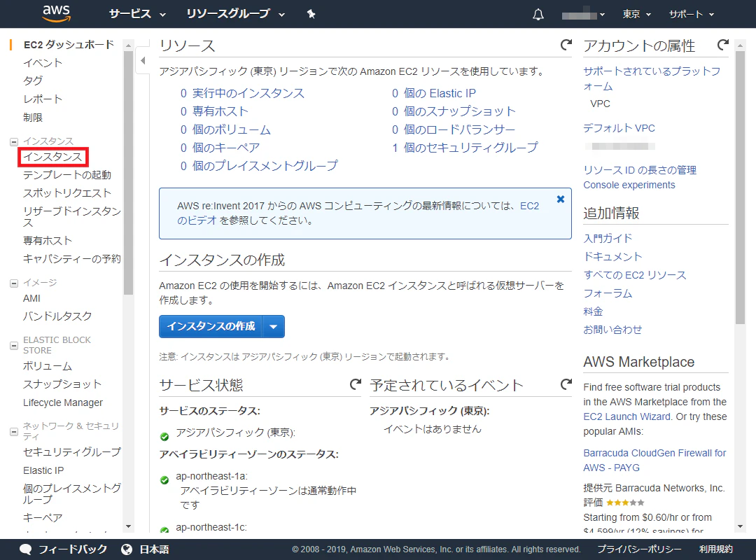The image size is (756, 560).
Task: Click the left sidebar scrollbar thumb
Action: click(x=128, y=173)
